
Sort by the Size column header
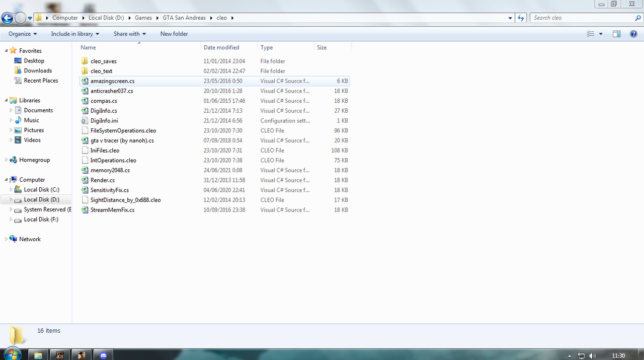tap(333, 47)
